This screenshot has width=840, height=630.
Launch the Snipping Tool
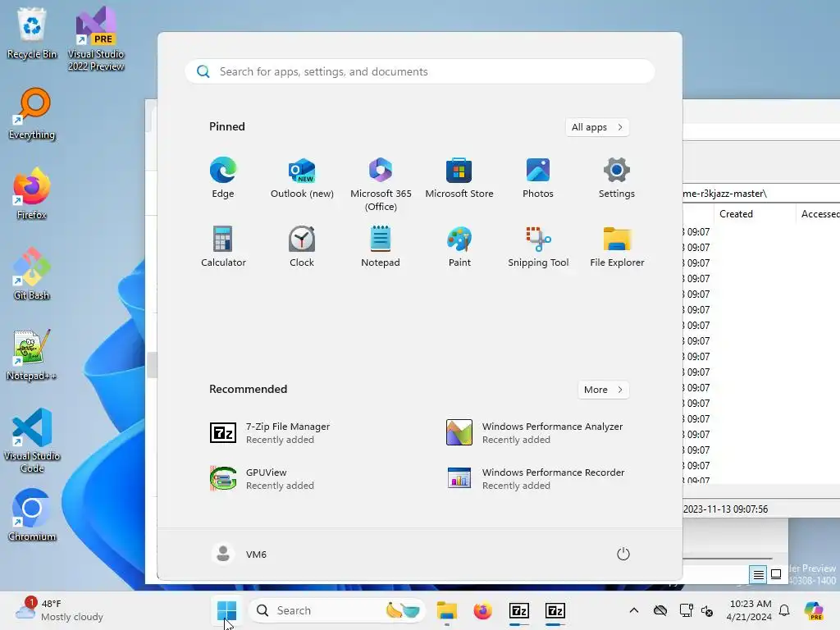tap(538, 246)
